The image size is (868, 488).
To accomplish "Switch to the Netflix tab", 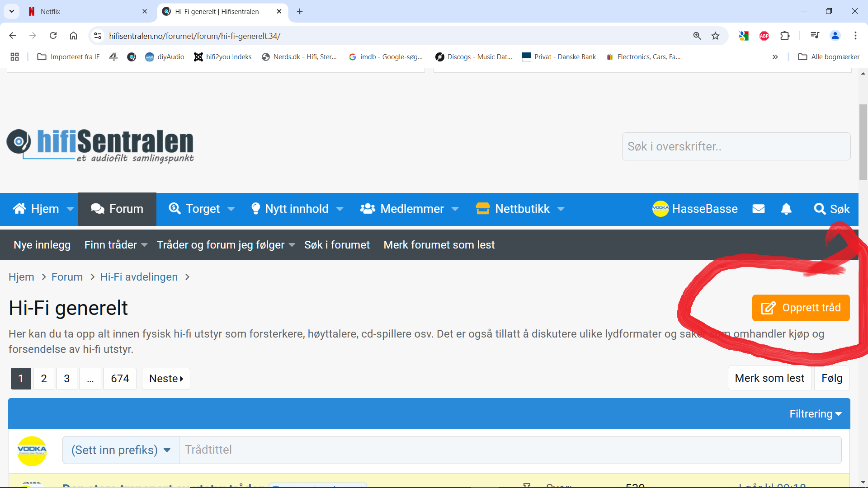I will pos(50,11).
